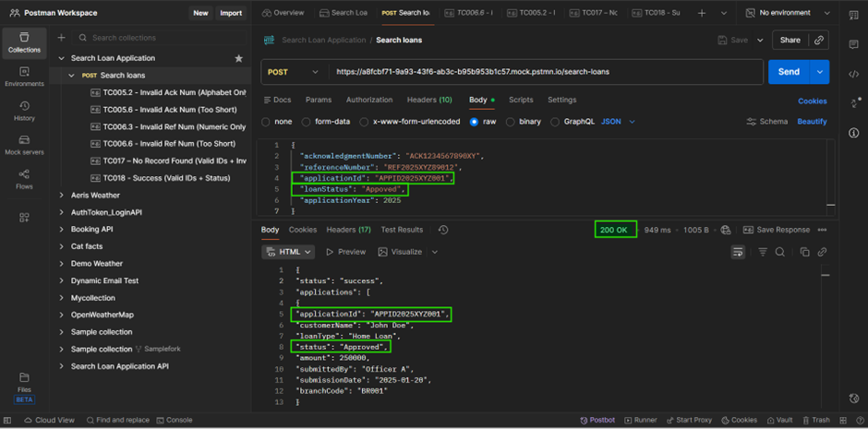Open the JSON body format dropdown

click(618, 122)
